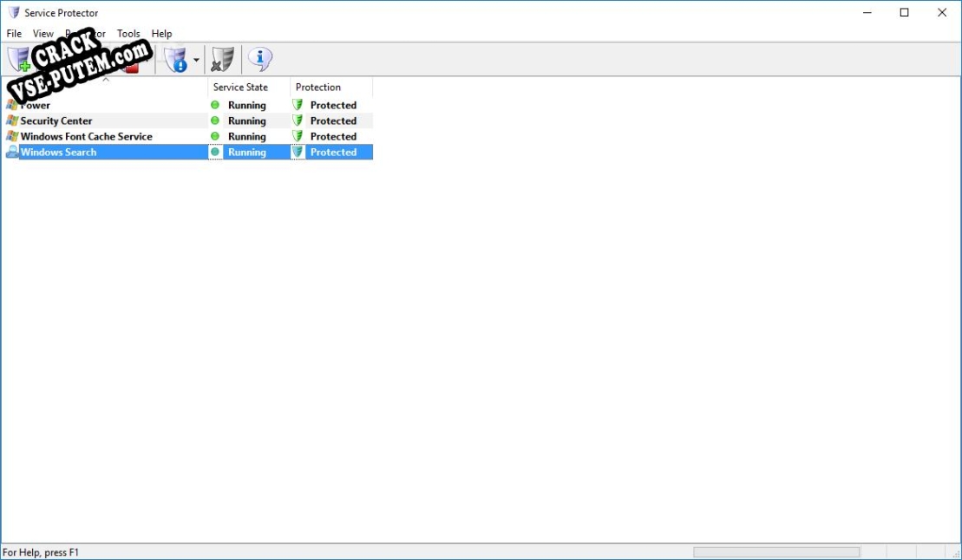Viewport: 962px width, 560px height.
Task: Close the Service Protector window
Action: point(942,13)
